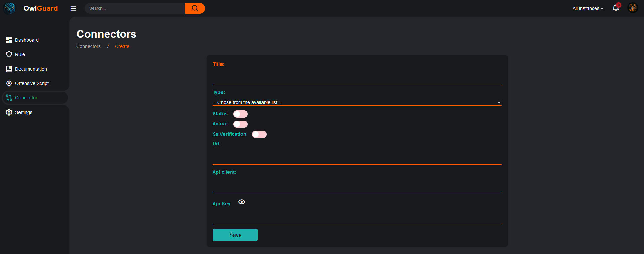This screenshot has width=644, height=254.
Task: Click the Title: field label
Action: coord(218,64)
